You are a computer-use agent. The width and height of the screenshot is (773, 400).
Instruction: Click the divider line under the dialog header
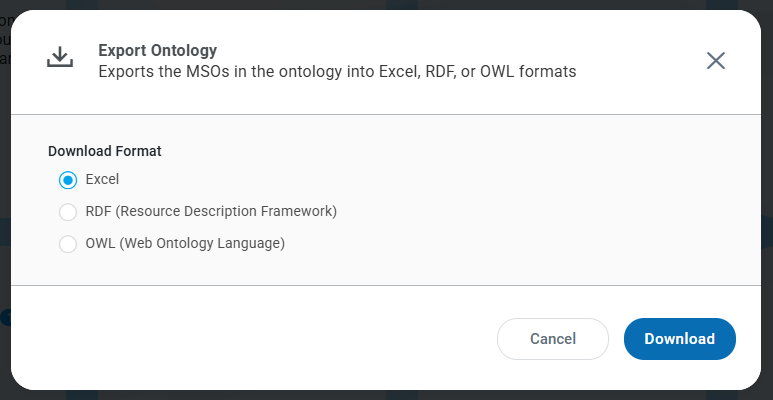coord(386,114)
